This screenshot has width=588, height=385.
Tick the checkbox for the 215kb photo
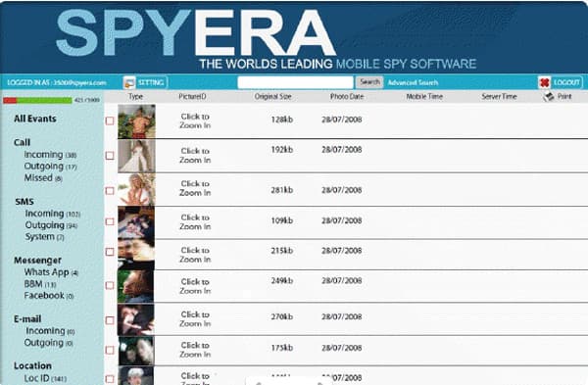coord(110,252)
